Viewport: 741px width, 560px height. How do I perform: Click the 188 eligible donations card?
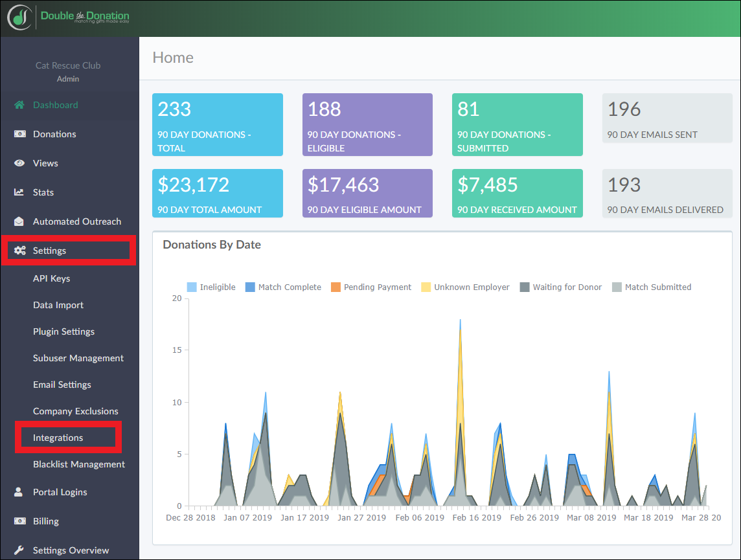pyautogui.click(x=367, y=125)
